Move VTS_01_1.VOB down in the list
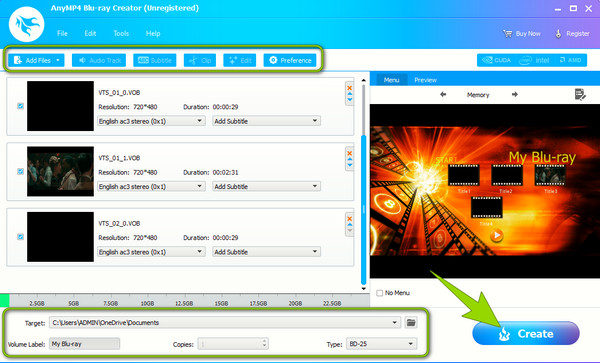Screen dimensions: 600x363 pos(349,165)
